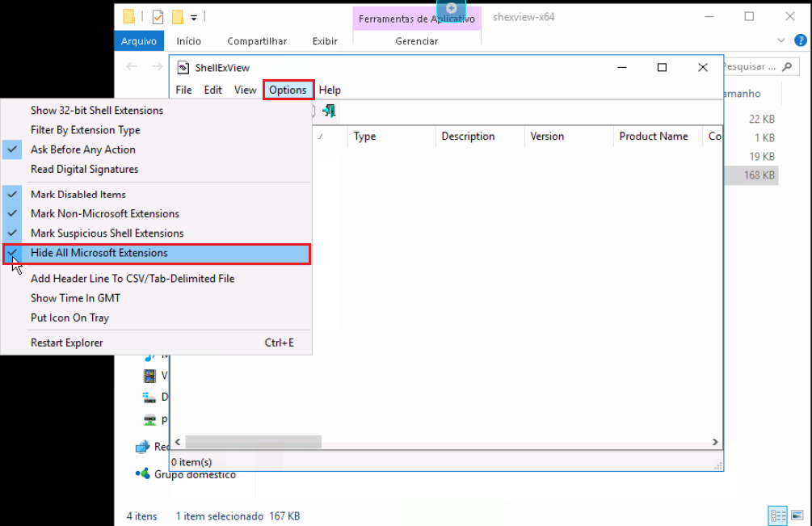This screenshot has width=812, height=526.
Task: Click the Properties checkmark icon in Explorer's title bar
Action: coord(158,17)
